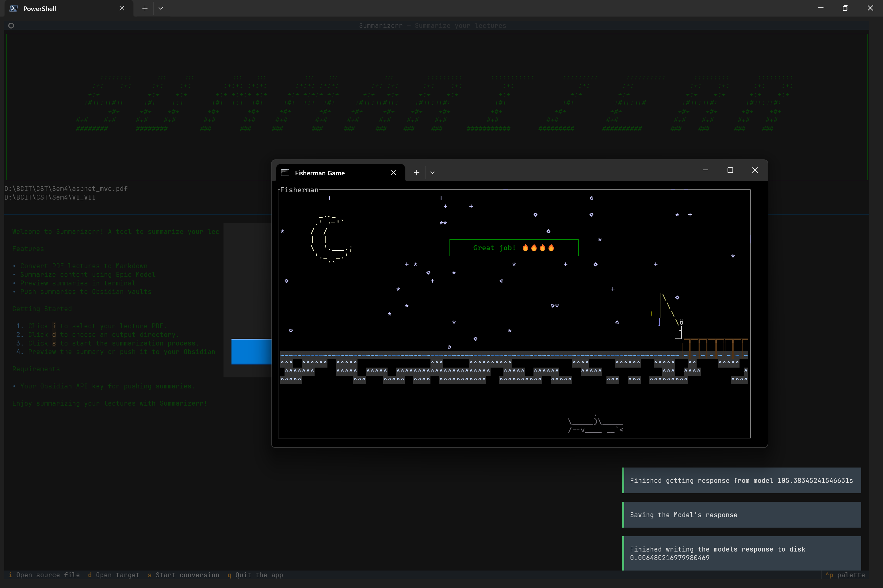Viewport: 883px width, 588px height.
Task: Click Open source file footer shortcut
Action: [44, 575]
